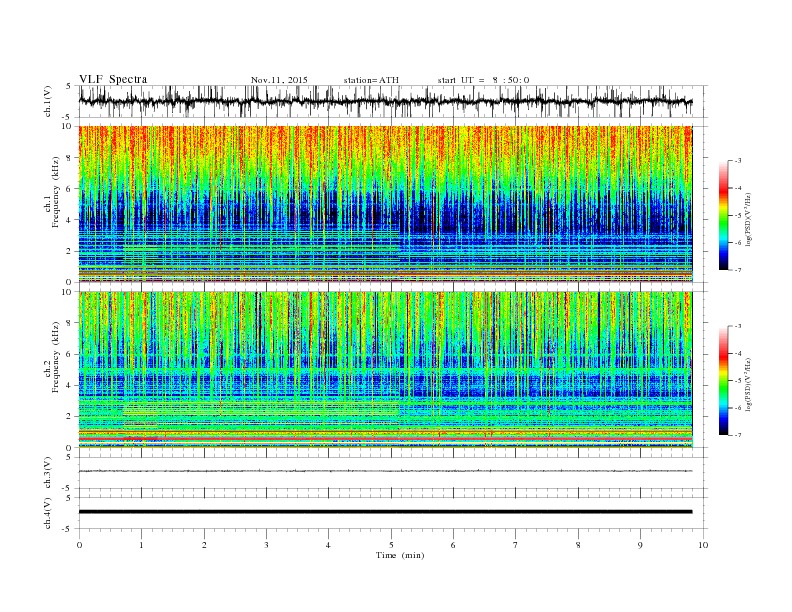Click the ch.2 spectrogram panel

coord(385,370)
